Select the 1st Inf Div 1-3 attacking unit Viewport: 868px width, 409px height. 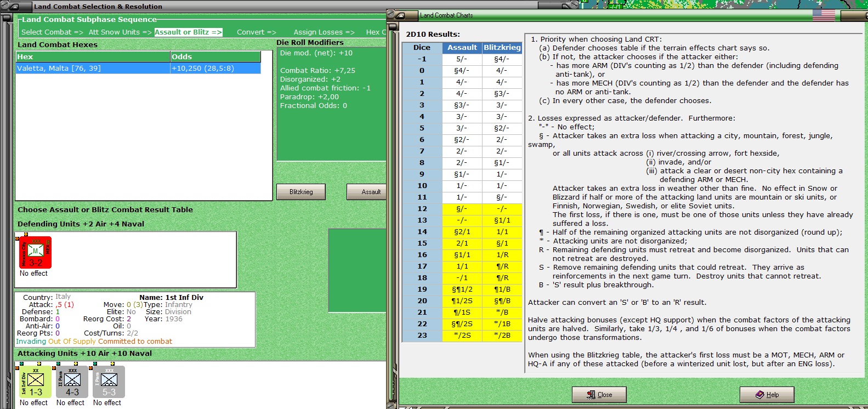[x=36, y=382]
